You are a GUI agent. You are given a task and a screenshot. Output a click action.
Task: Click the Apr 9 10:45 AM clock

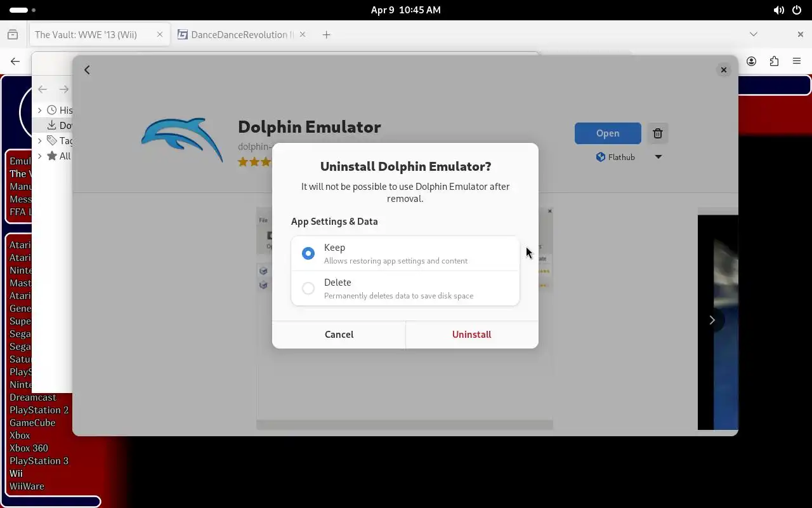(x=405, y=10)
